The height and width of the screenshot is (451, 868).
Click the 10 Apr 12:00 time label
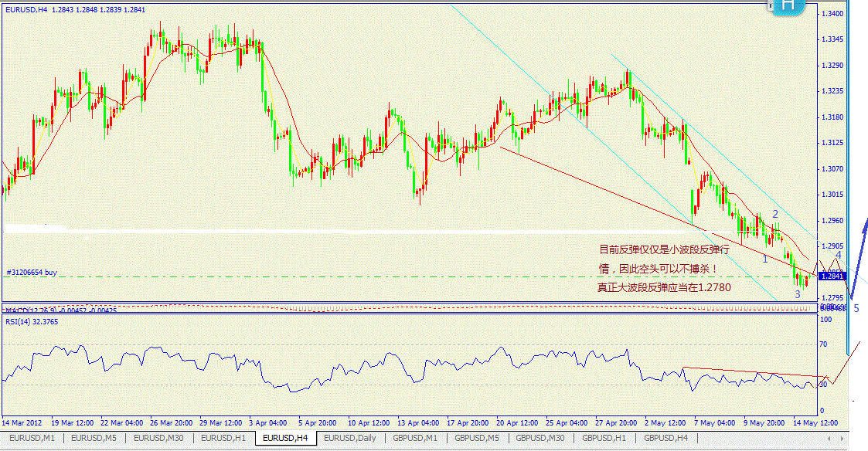(369, 422)
